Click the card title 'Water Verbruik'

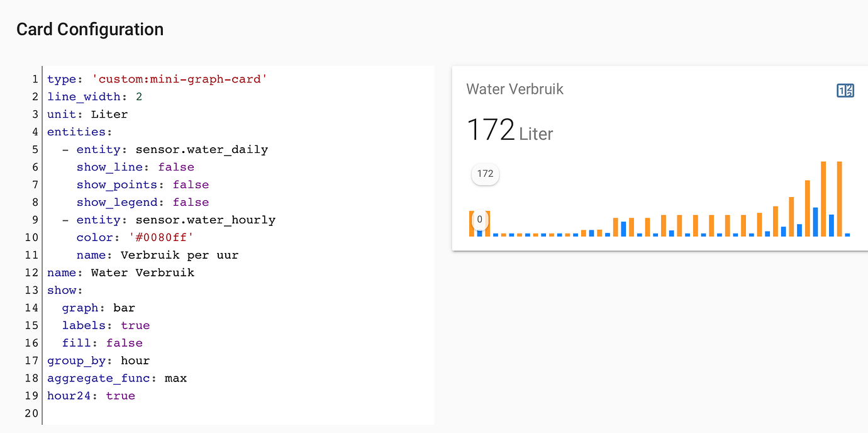(x=515, y=89)
